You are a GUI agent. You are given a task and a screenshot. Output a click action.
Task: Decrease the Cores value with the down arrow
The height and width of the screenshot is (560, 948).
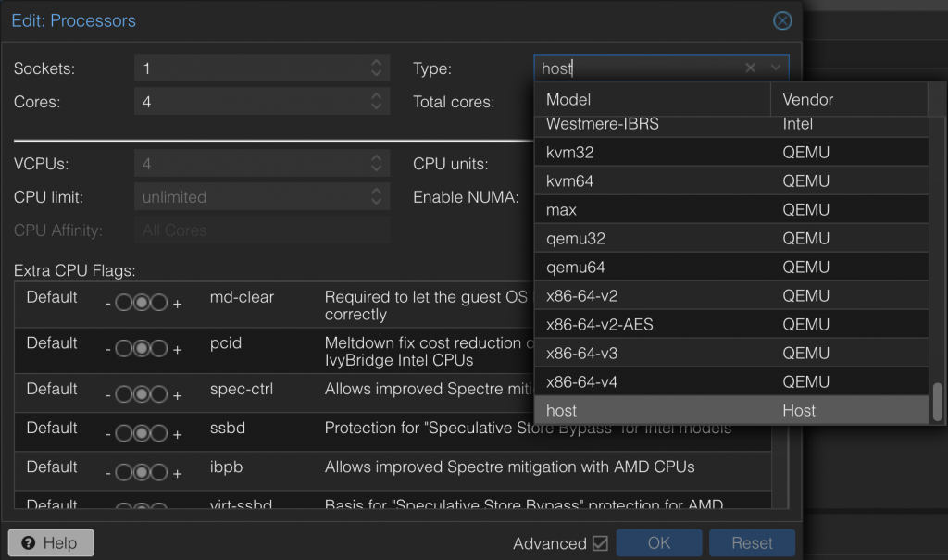click(x=376, y=107)
